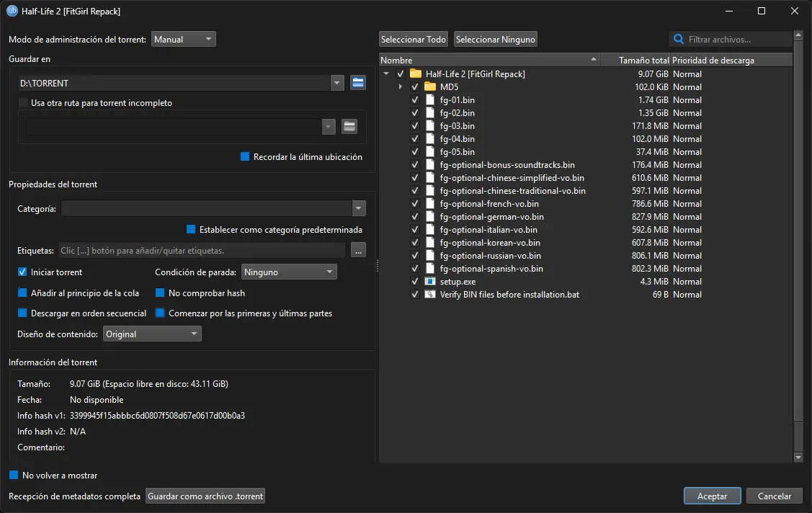Click the browse folder icon next to D:\TORRENT
This screenshot has height=513, width=812.
(x=358, y=83)
